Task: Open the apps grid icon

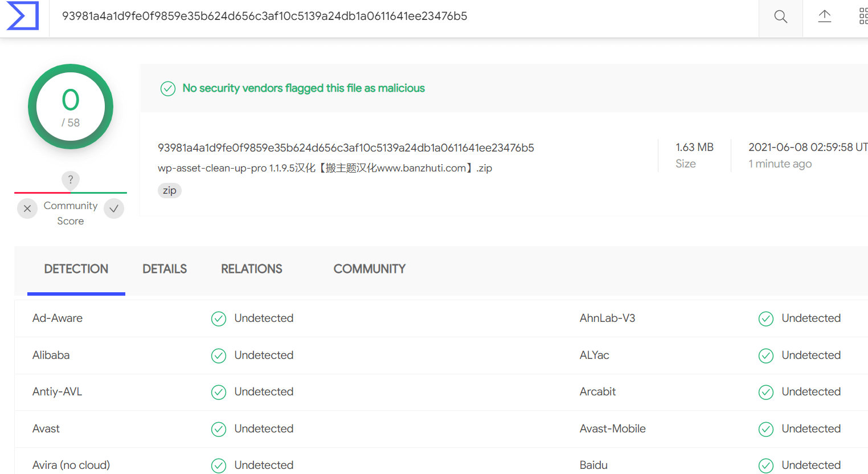Action: [x=863, y=17]
